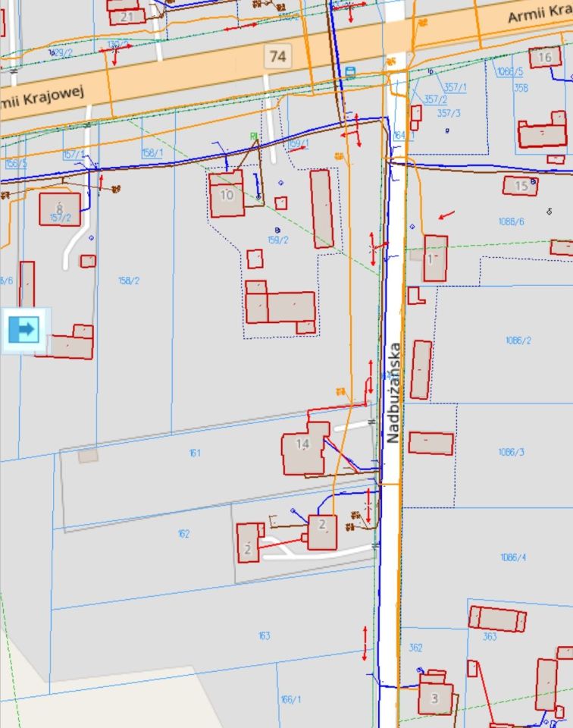This screenshot has width=573, height=728.
Task: Pick parcel label 159/2
Action: (278, 240)
